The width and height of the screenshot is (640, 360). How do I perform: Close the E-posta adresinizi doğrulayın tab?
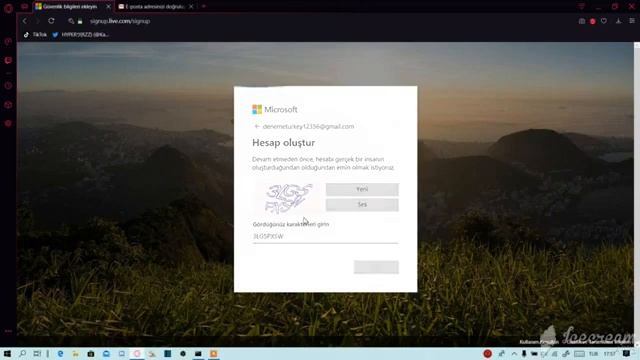click(x=191, y=7)
